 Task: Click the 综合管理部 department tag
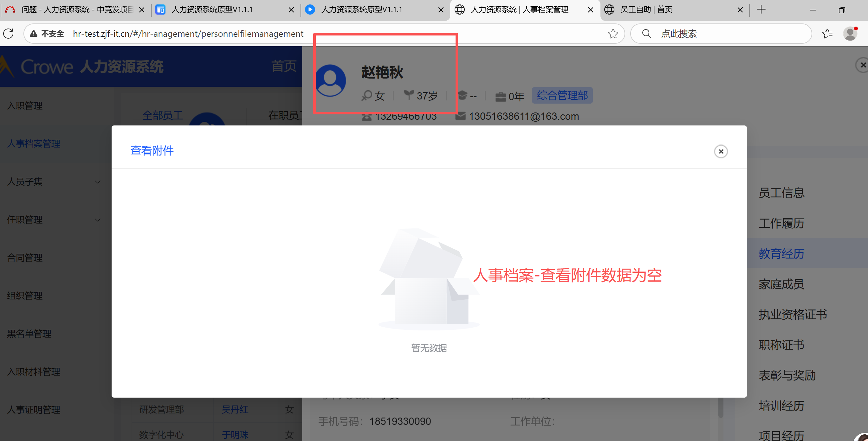pos(562,96)
